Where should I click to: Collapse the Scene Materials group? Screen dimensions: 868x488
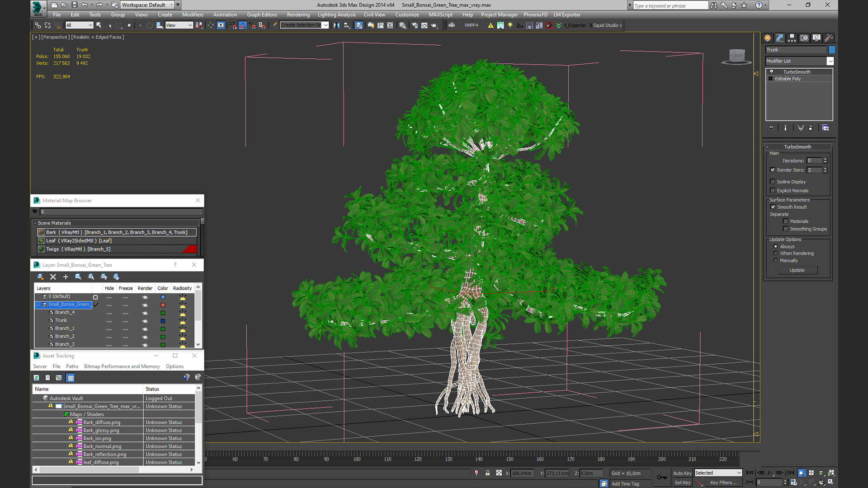(x=35, y=223)
